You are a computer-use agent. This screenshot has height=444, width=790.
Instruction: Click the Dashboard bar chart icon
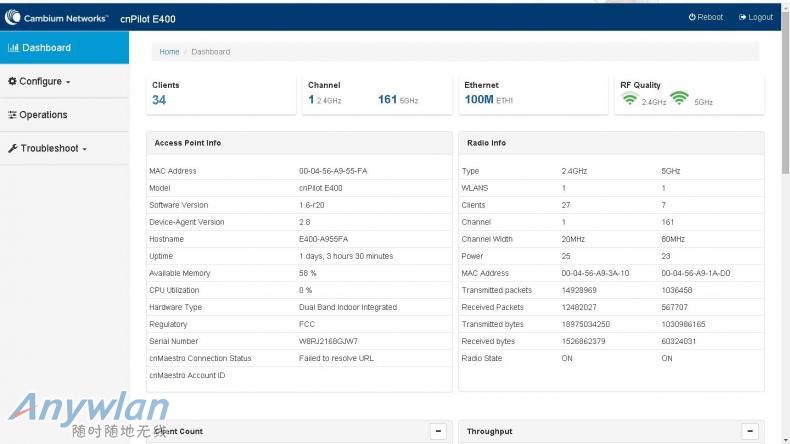click(x=14, y=48)
